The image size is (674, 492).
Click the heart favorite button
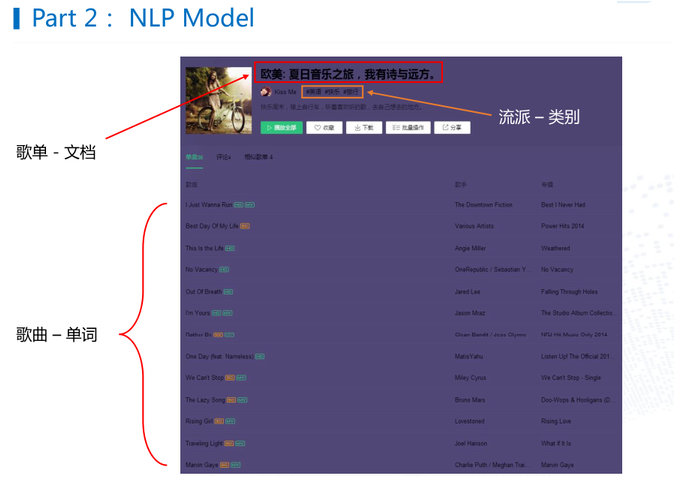coord(324,128)
